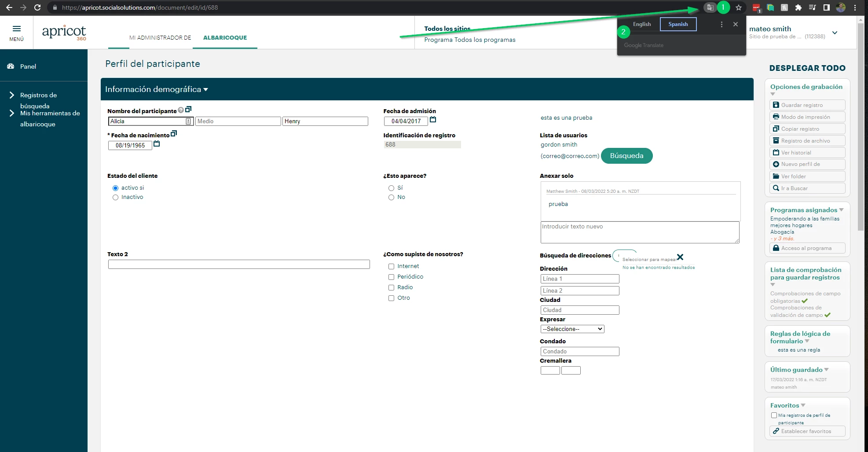Select Sí for ¿Esto aparece?
868x452 pixels.
pyautogui.click(x=391, y=188)
